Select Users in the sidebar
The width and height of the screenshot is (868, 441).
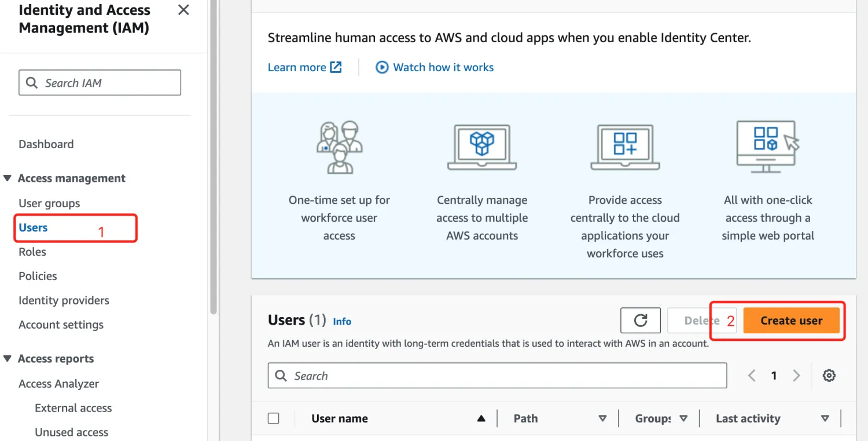coord(33,227)
